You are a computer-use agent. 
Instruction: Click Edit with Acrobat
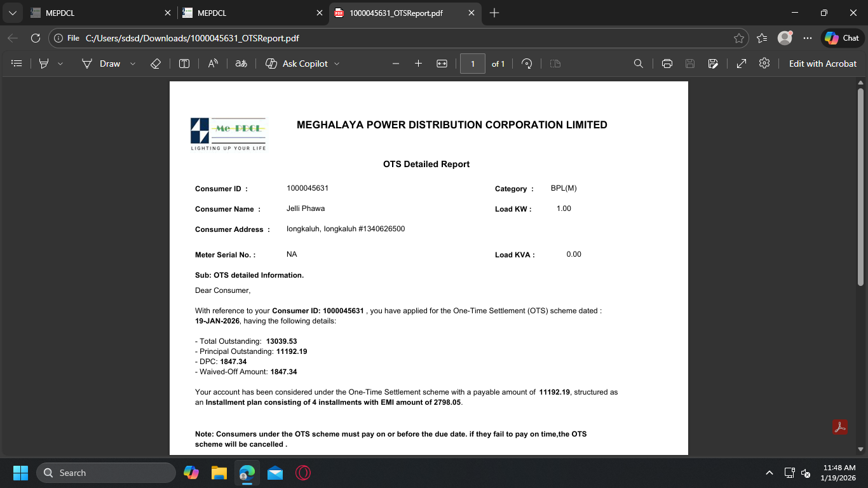(823, 64)
